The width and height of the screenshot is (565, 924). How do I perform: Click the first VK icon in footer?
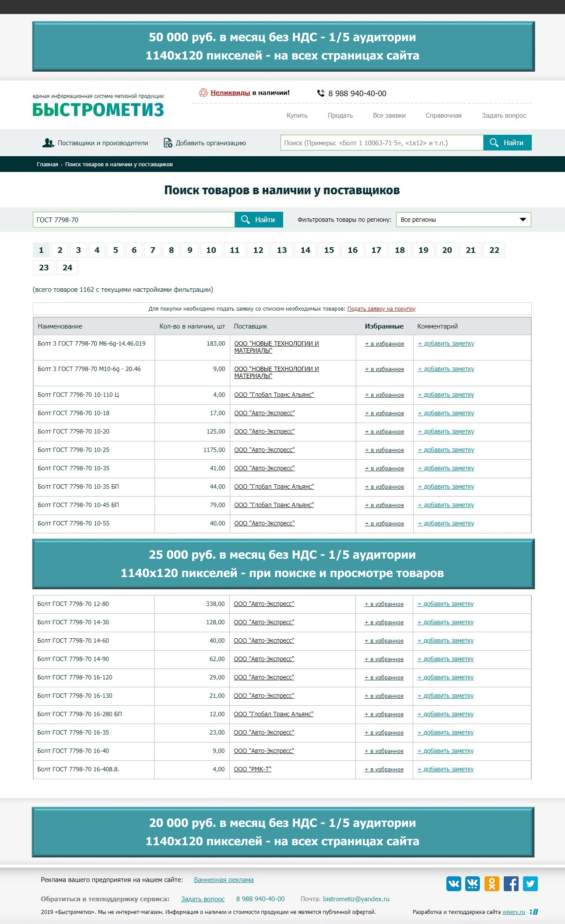[453, 884]
